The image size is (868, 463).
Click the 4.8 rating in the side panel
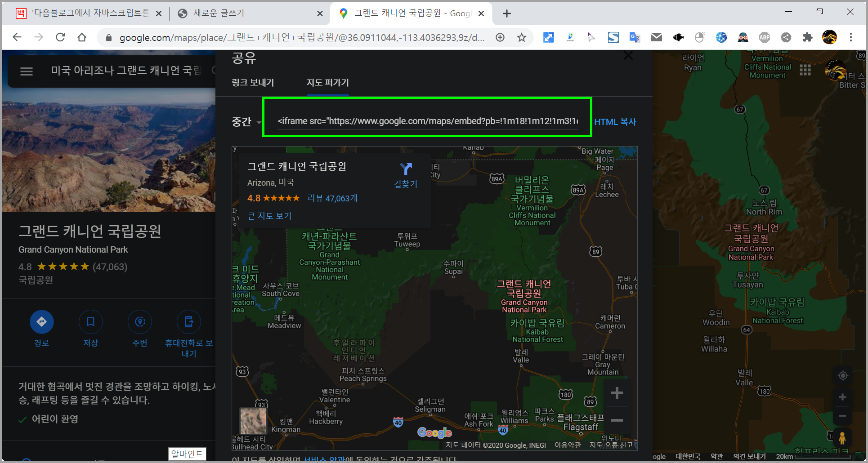pos(25,267)
